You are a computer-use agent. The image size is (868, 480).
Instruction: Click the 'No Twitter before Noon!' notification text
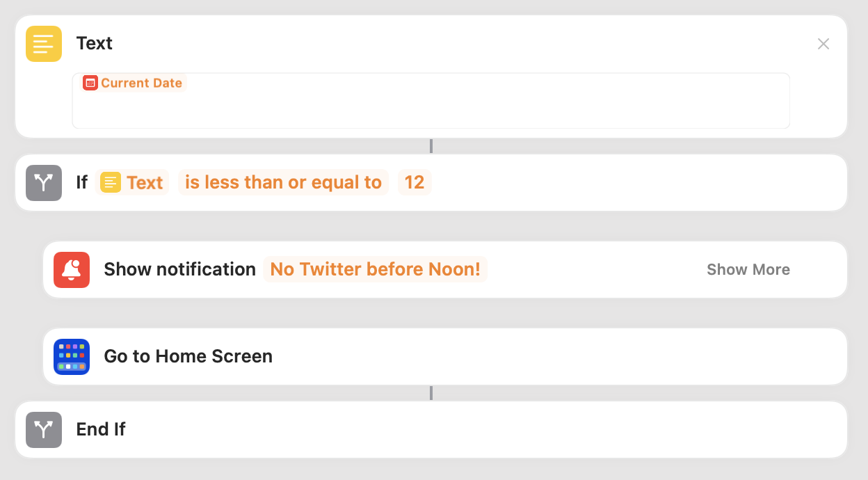376,269
